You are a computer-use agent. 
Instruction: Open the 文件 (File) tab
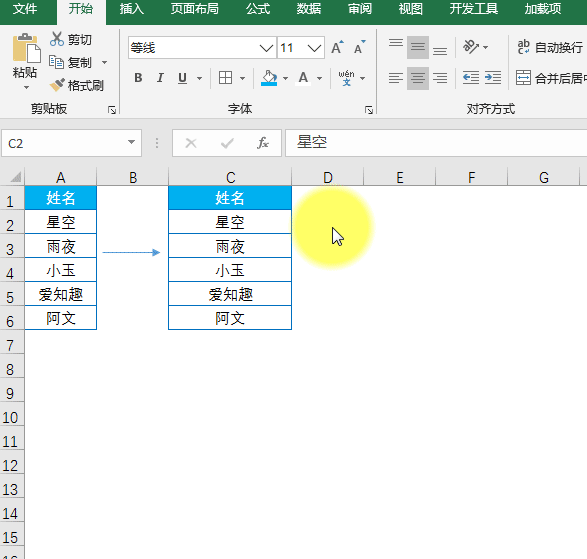coord(25,9)
